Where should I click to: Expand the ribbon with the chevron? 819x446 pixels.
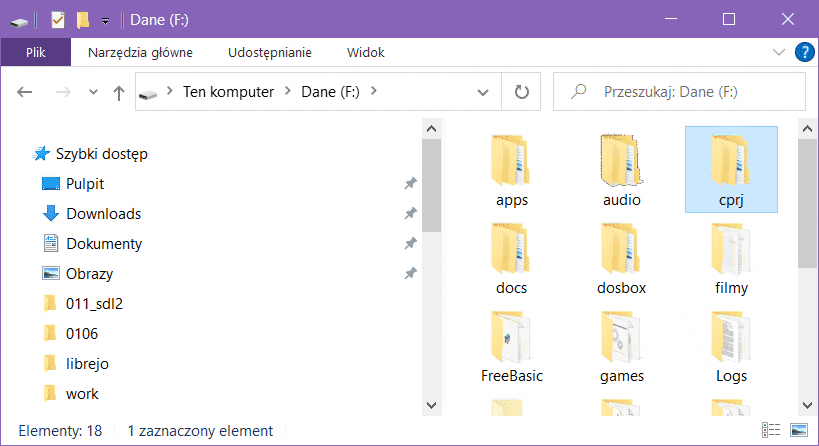[779, 52]
